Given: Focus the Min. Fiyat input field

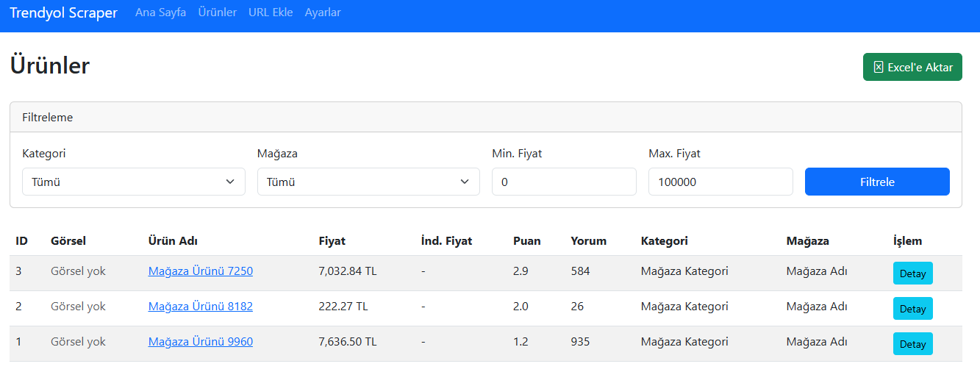Looking at the screenshot, I should (x=564, y=182).
